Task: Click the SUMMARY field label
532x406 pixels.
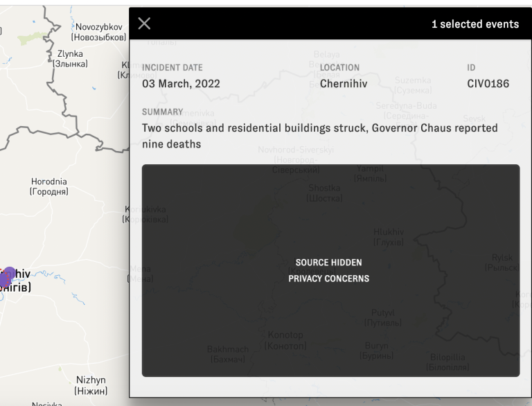Action: tap(162, 112)
